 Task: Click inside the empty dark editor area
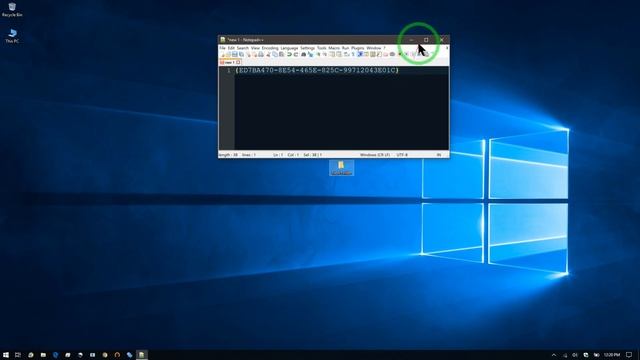(x=341, y=112)
